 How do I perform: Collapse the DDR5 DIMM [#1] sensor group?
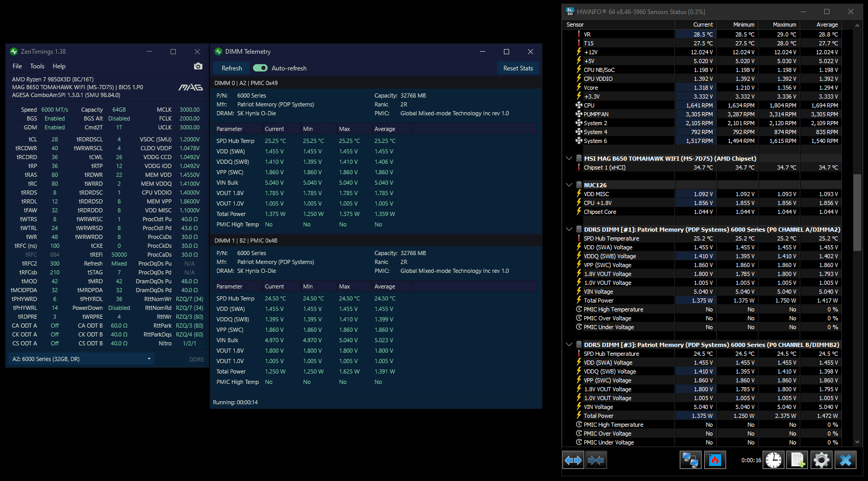pyautogui.click(x=569, y=230)
